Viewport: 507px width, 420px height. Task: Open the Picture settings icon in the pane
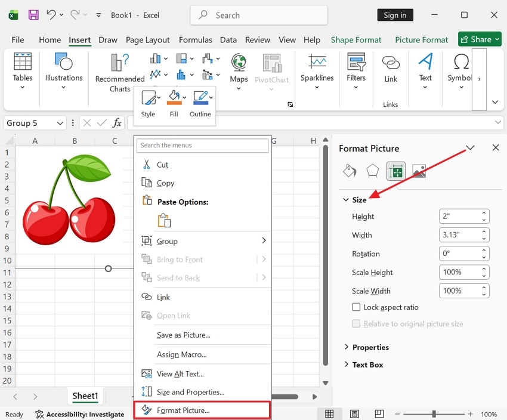(419, 171)
